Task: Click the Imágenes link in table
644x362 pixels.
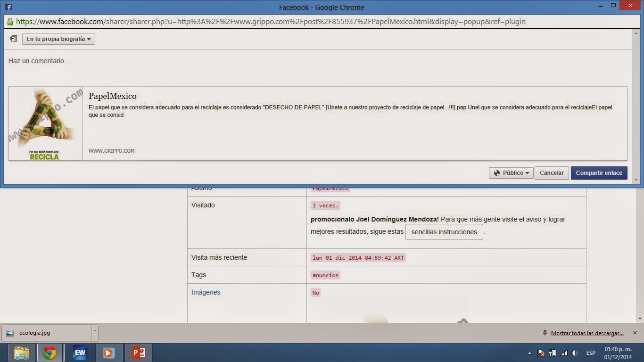Action: point(206,292)
